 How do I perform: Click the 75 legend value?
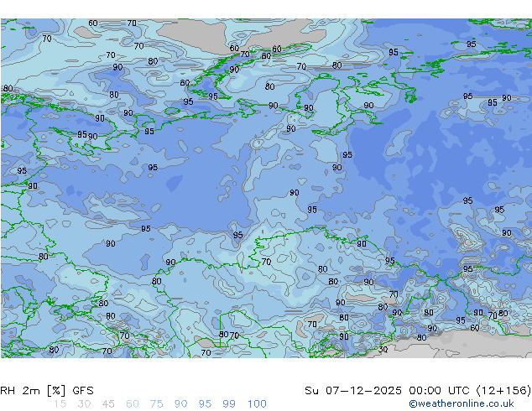(x=156, y=404)
